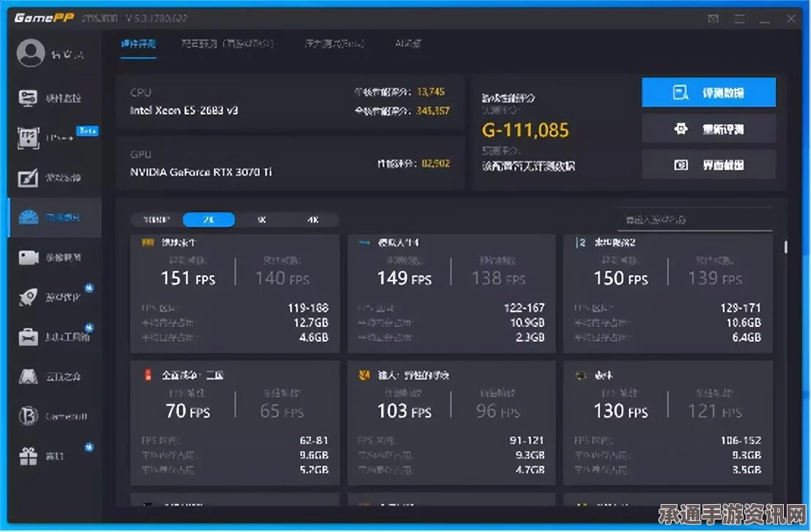Click the FPS range 62-81
The height and width of the screenshot is (532, 811).
(313, 440)
